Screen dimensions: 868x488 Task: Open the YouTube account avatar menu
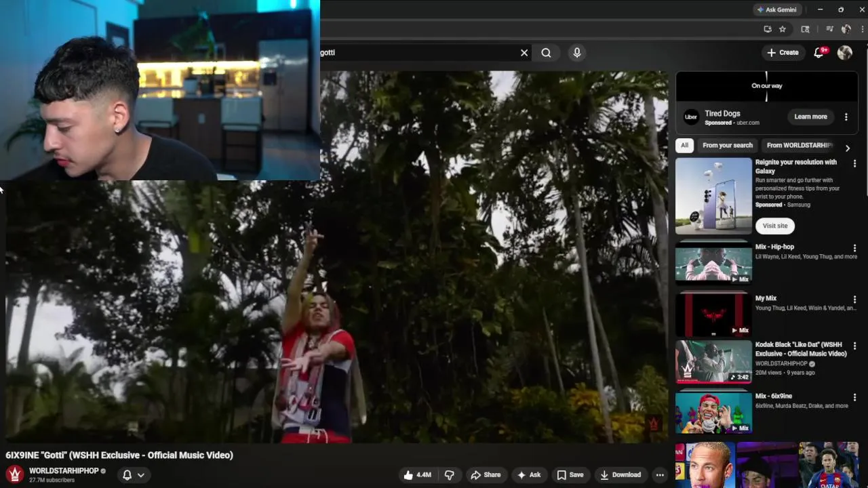[845, 52]
